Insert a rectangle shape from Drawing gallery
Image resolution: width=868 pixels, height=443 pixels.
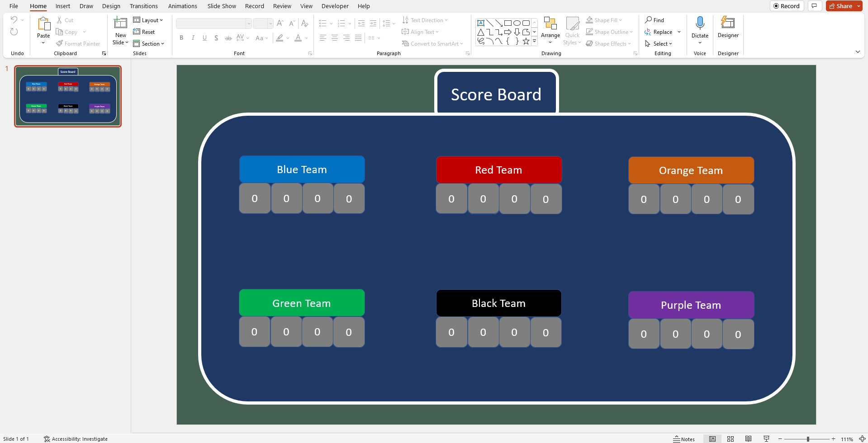(x=508, y=23)
